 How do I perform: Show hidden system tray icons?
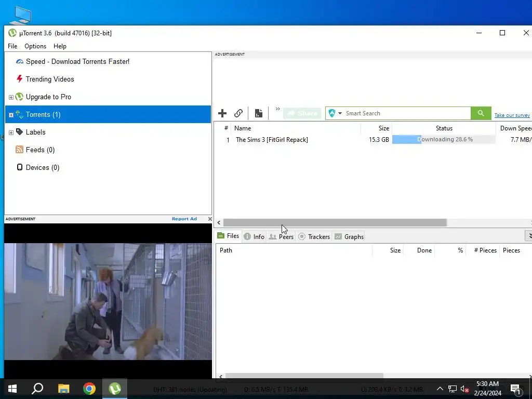pyautogui.click(x=440, y=389)
